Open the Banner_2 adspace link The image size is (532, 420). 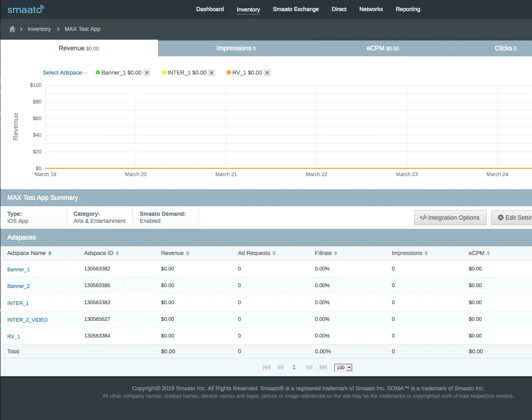click(x=18, y=286)
